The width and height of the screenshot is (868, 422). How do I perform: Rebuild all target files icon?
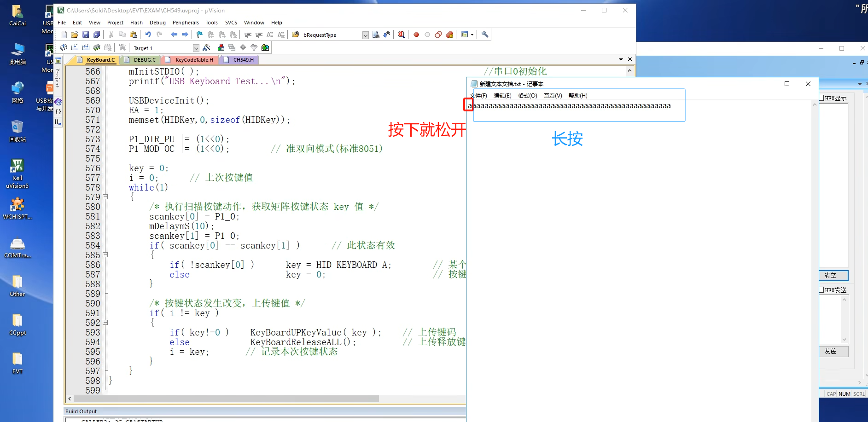click(x=86, y=47)
